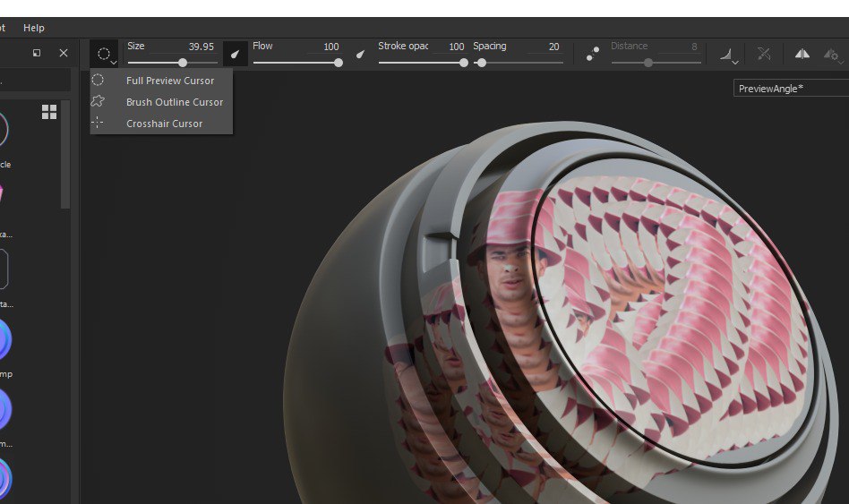The image size is (849, 504).
Task: Click the Stroke opacity value 100
Action: [457, 47]
